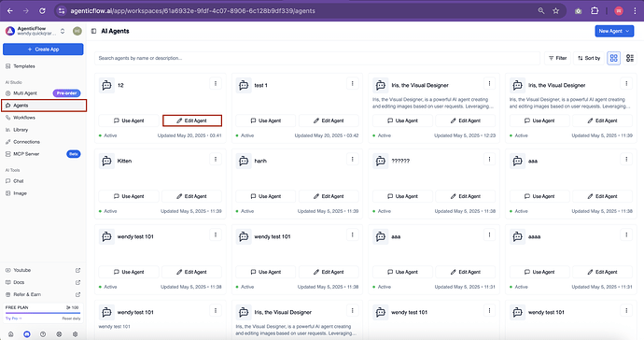Click Use Agent on the ?????? card

(402, 196)
